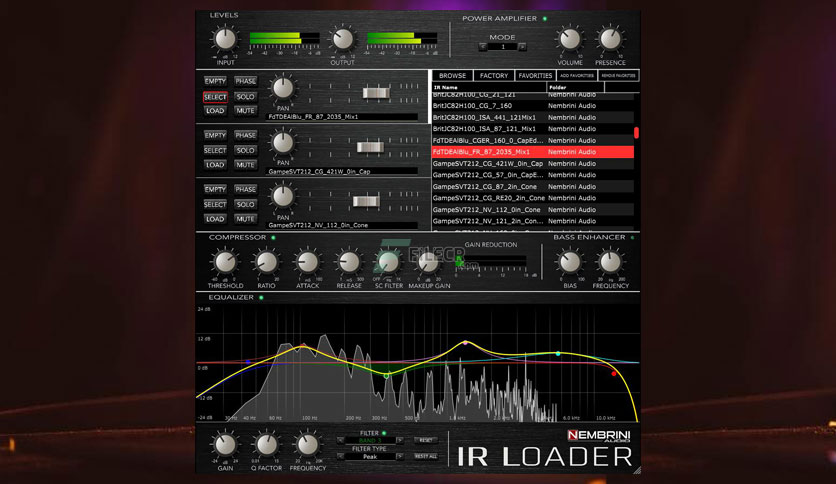Screen dimensions: 836x484
Task: Click the compressor RATIO knob
Action: point(266,262)
